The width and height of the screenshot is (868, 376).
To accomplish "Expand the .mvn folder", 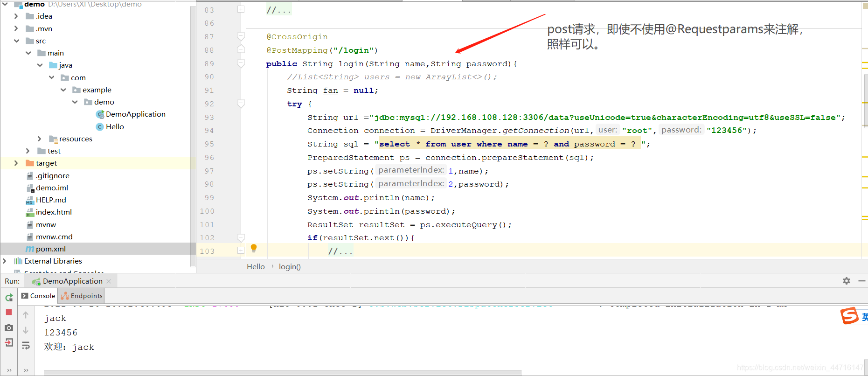I will coord(16,28).
